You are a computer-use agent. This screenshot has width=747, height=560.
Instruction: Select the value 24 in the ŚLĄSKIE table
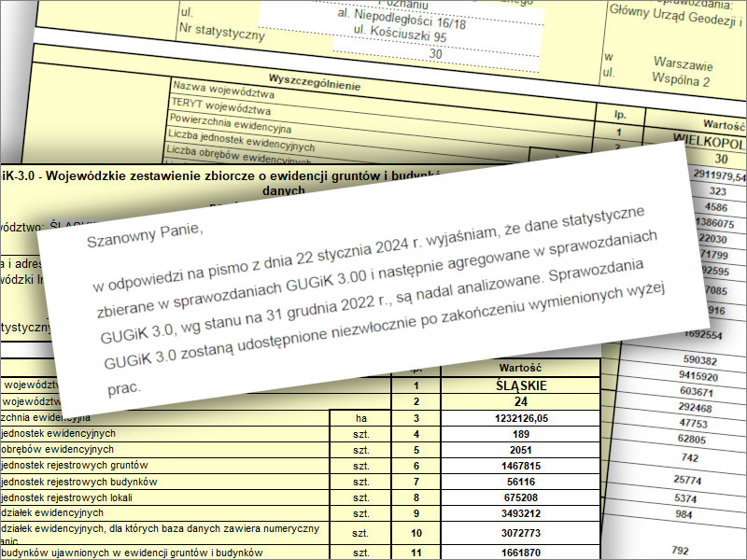point(521,402)
